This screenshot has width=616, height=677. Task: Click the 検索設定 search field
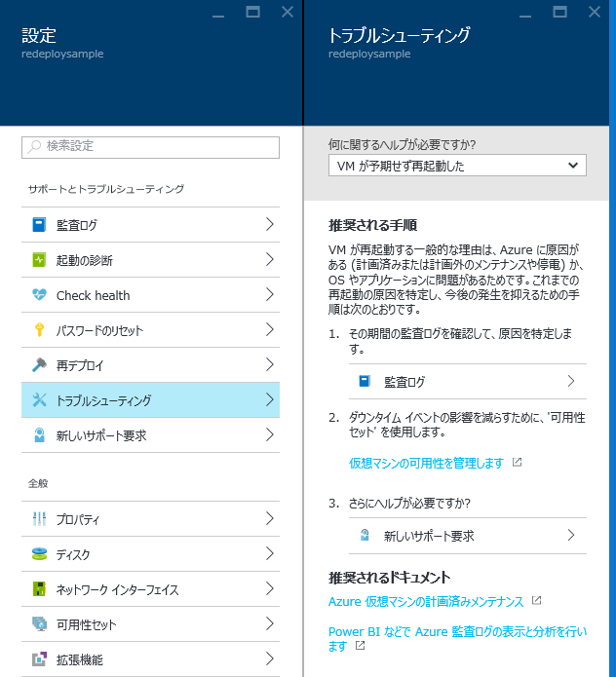(150, 147)
